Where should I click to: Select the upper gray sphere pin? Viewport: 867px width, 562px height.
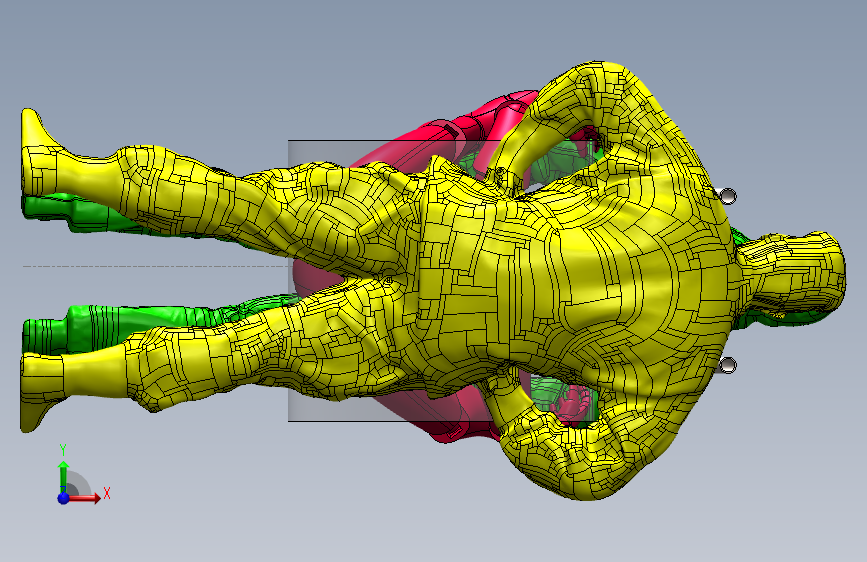click(x=728, y=196)
